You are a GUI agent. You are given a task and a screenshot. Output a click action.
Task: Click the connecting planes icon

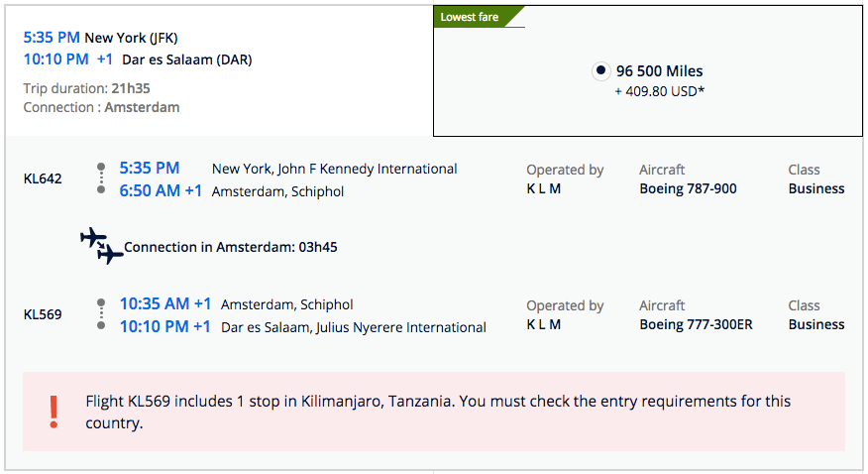[101, 246]
